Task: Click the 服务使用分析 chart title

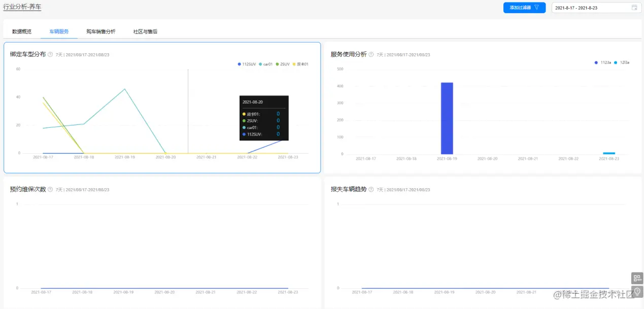Action: tap(349, 54)
